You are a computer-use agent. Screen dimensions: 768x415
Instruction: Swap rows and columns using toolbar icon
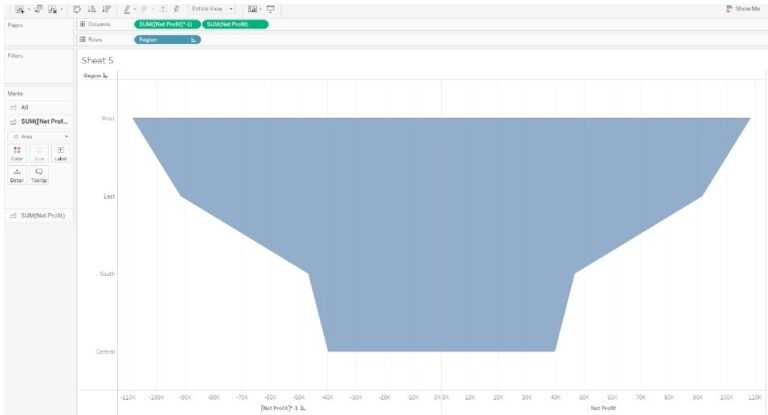[77, 9]
